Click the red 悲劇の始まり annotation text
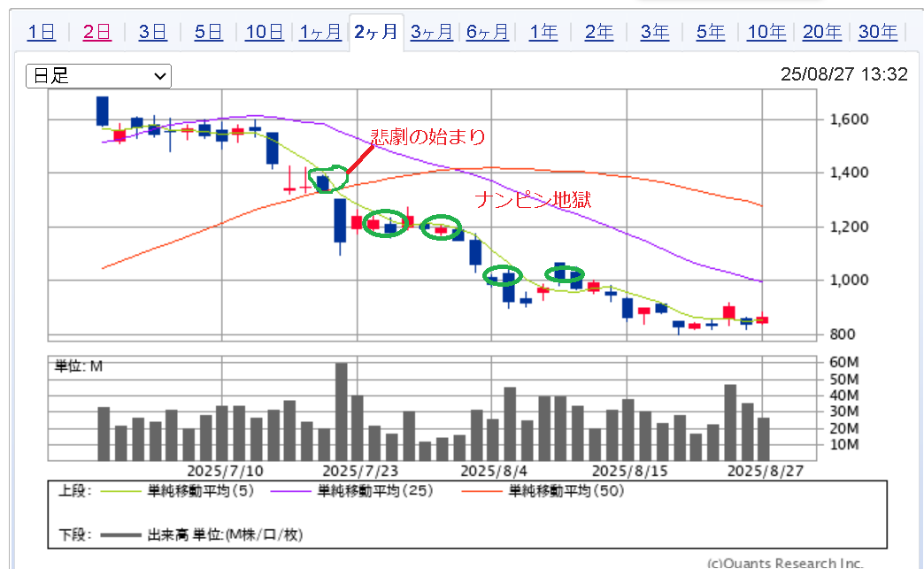Viewport: 924px width, 569px height. pos(427,137)
